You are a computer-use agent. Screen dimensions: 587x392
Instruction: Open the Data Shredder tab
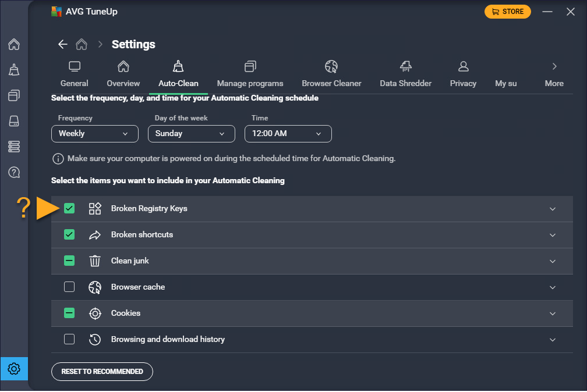click(x=405, y=74)
